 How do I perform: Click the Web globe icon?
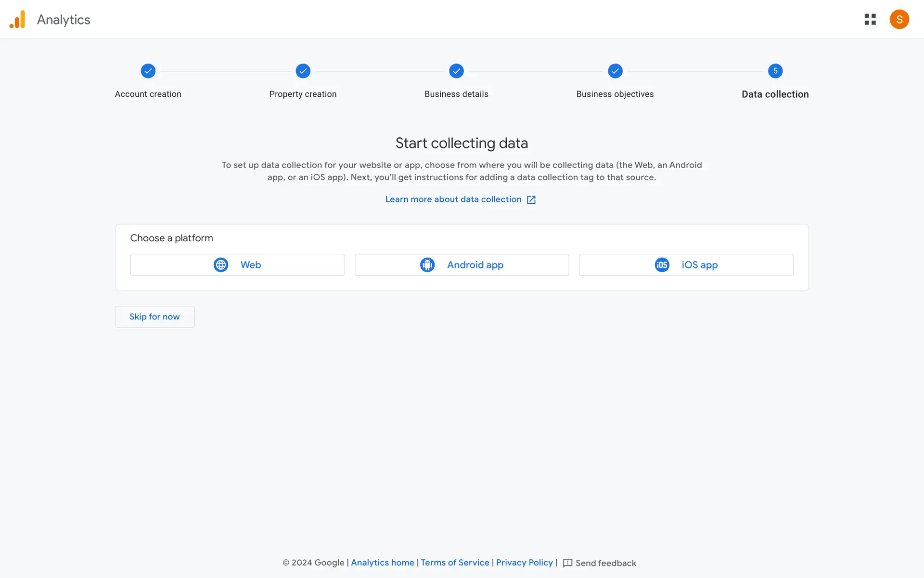pyautogui.click(x=221, y=265)
